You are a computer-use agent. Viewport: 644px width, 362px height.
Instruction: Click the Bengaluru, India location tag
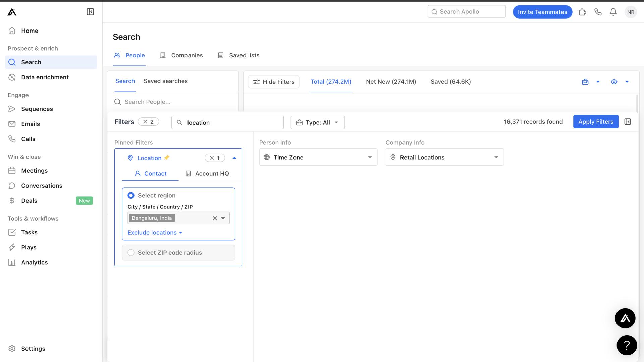point(152,218)
